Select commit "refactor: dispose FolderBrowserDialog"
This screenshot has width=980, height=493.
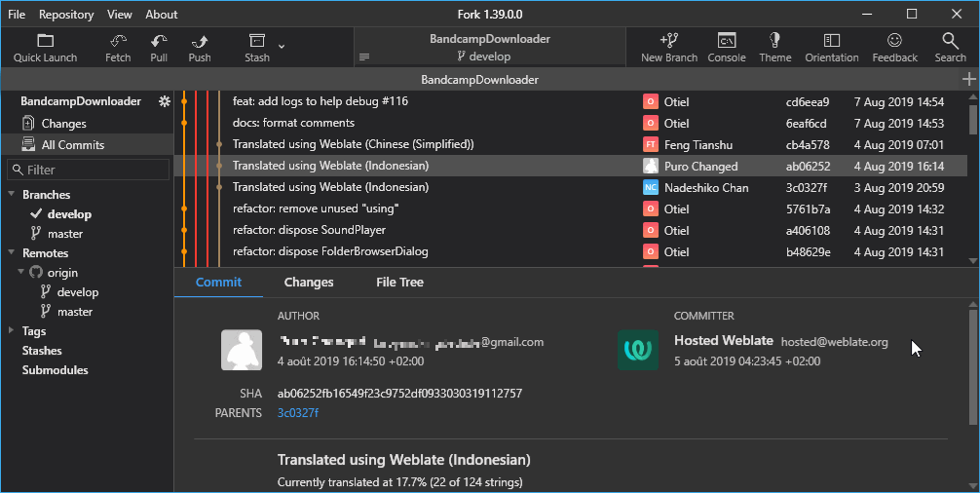pyautogui.click(x=571, y=251)
